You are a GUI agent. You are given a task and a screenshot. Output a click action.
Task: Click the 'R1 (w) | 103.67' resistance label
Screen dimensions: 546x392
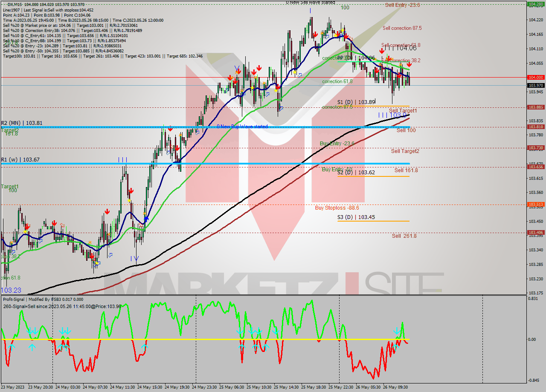click(20, 160)
